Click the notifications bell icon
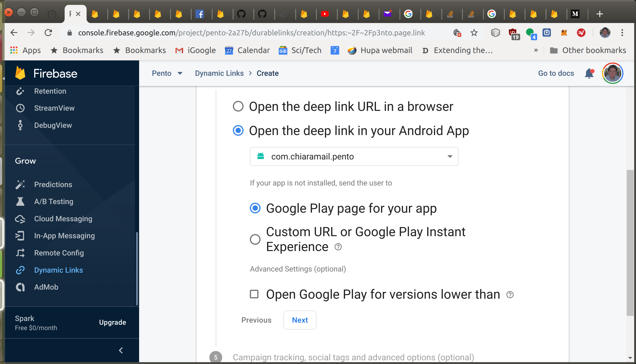This screenshot has height=364, width=636. 589,73
